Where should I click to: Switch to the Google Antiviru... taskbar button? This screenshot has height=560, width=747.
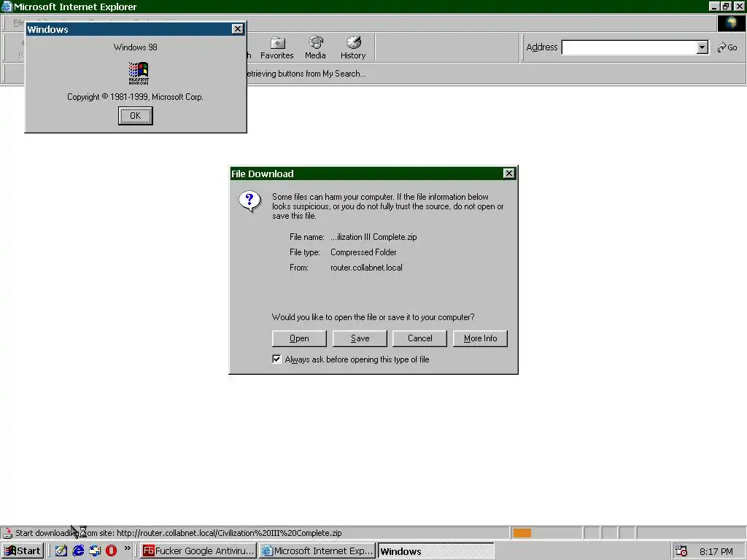coord(198,551)
